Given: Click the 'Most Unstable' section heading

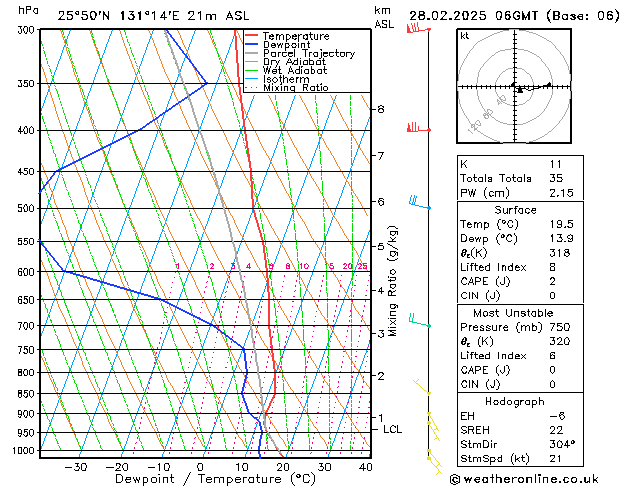Looking at the screenshot, I should [x=513, y=313].
